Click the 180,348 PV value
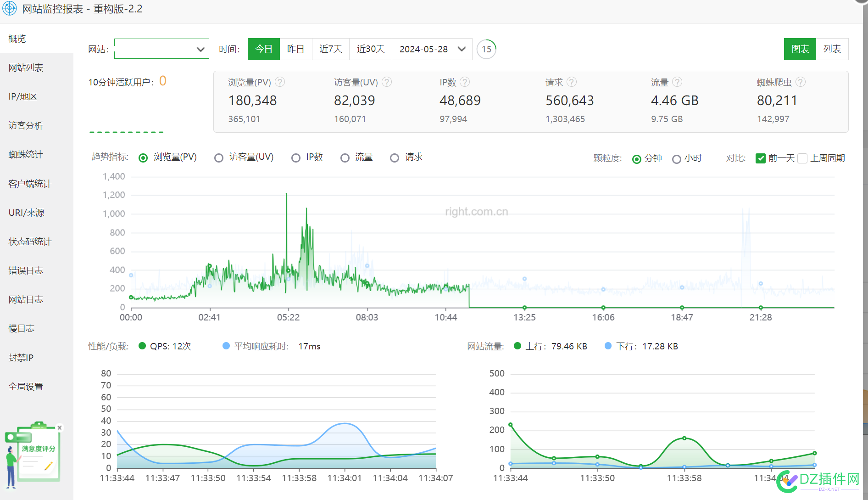The image size is (868, 500). coord(252,101)
